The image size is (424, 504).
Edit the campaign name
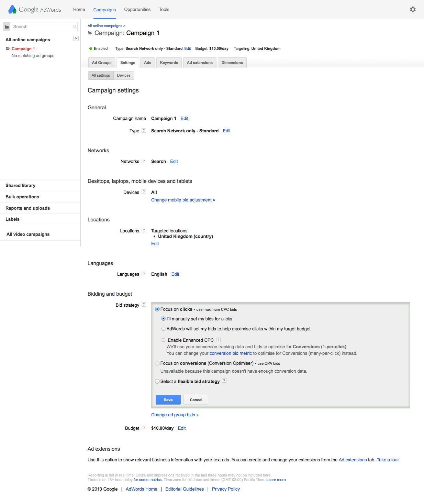185,118
